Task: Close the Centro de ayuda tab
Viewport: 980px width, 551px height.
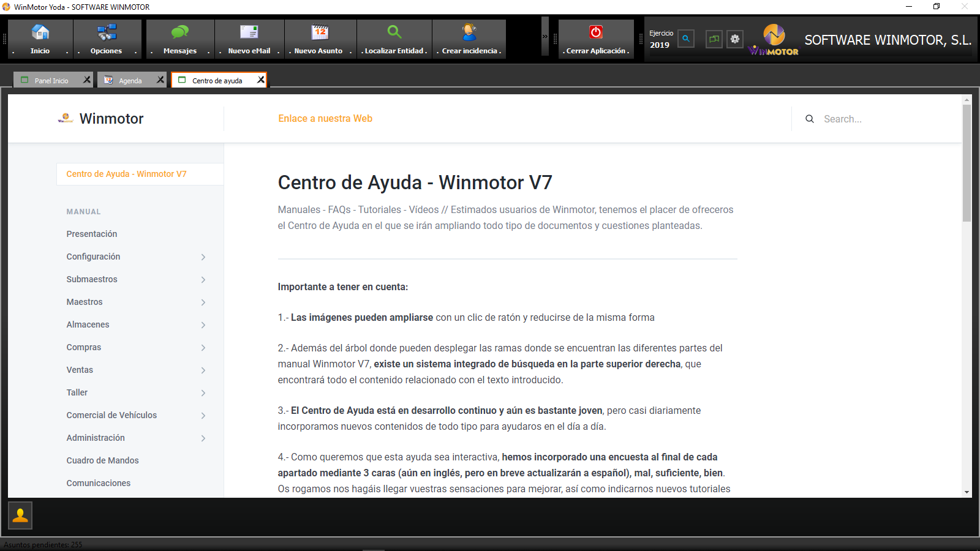Action: [x=261, y=80]
